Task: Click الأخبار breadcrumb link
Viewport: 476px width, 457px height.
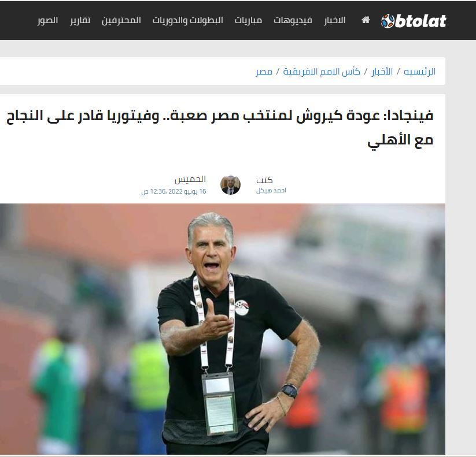Action: (x=382, y=72)
